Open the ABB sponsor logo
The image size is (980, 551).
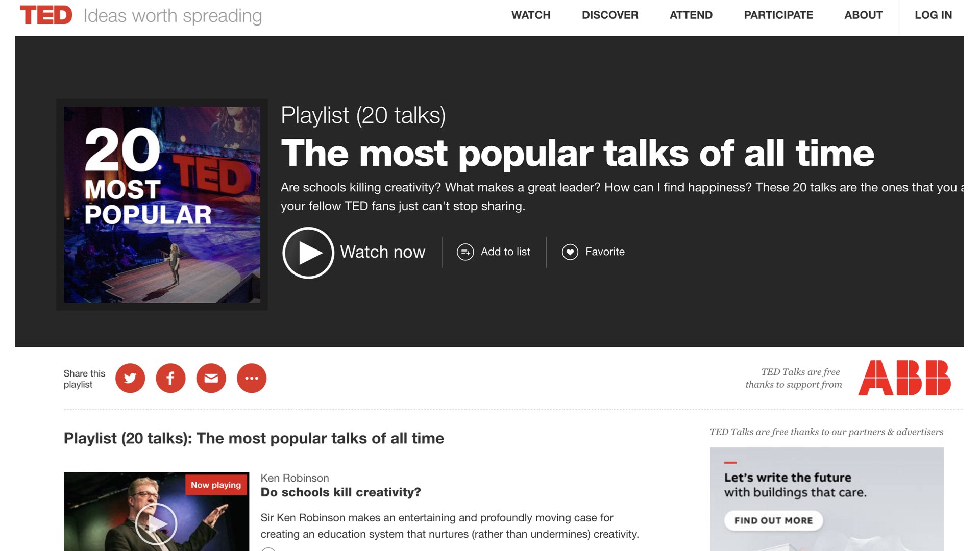coord(904,378)
